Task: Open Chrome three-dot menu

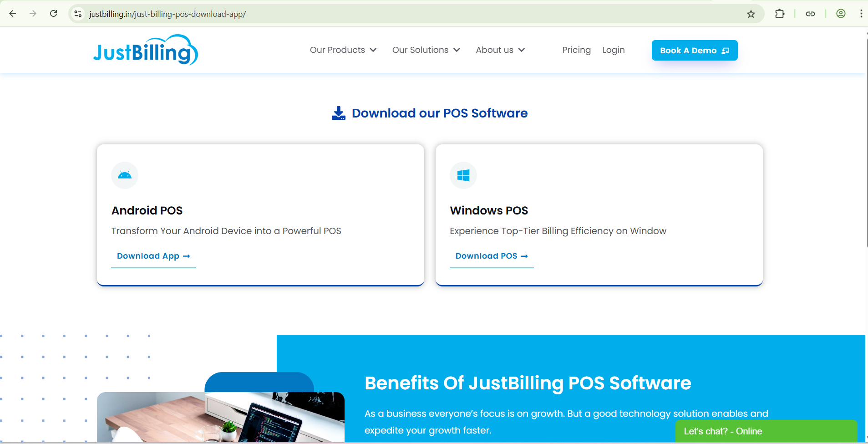Action: click(x=861, y=14)
